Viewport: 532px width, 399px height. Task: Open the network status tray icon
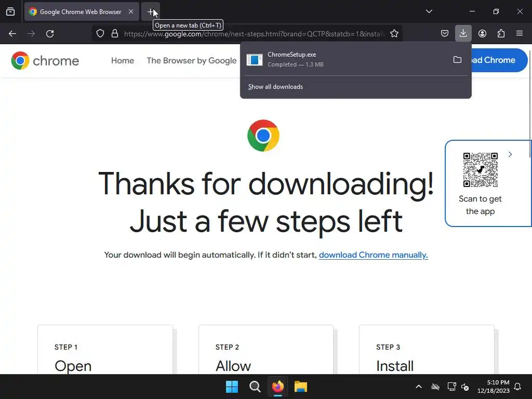click(451, 387)
